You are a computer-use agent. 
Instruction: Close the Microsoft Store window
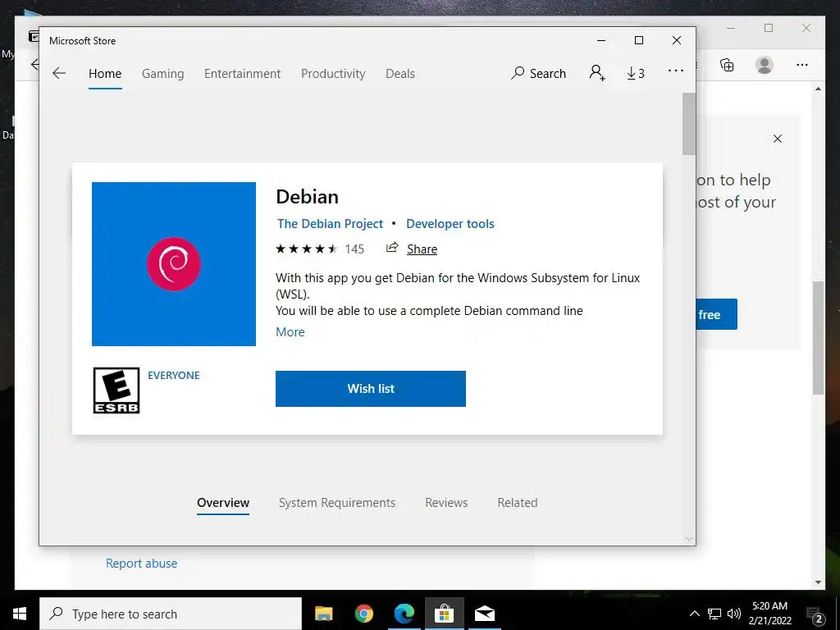click(x=677, y=40)
